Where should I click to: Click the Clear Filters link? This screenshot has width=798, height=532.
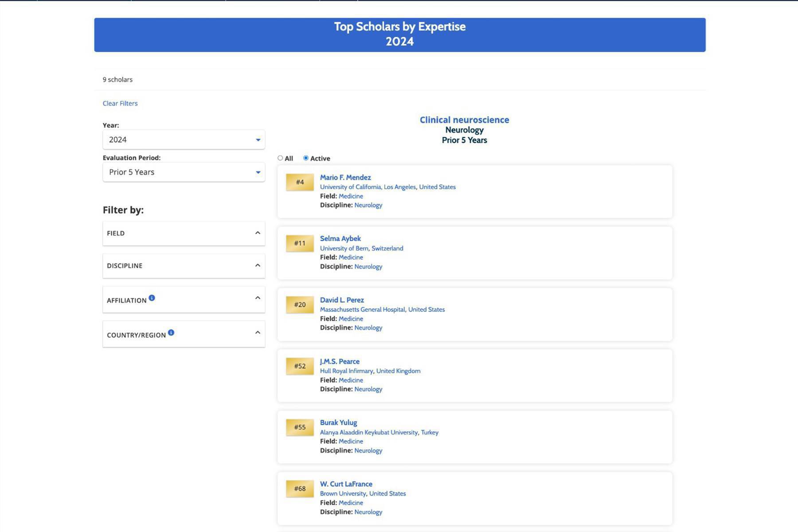[120, 103]
